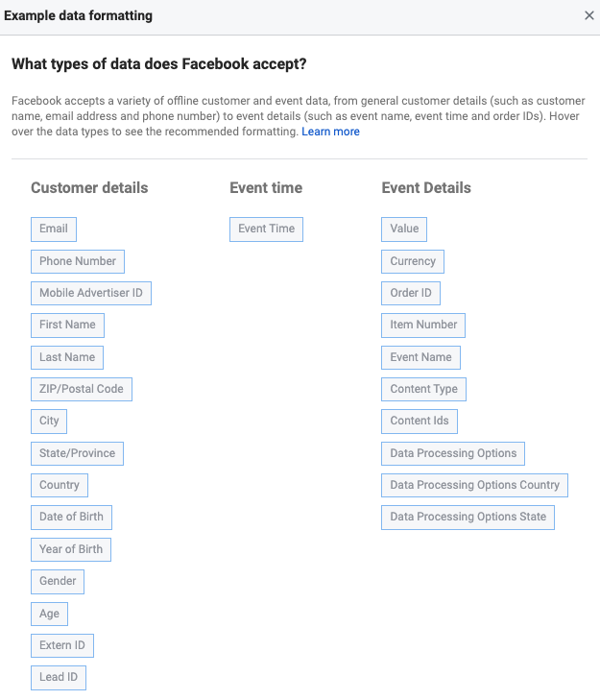Click the Phone Number tag
Image resolution: width=600 pixels, height=700 pixels.
pos(78,261)
